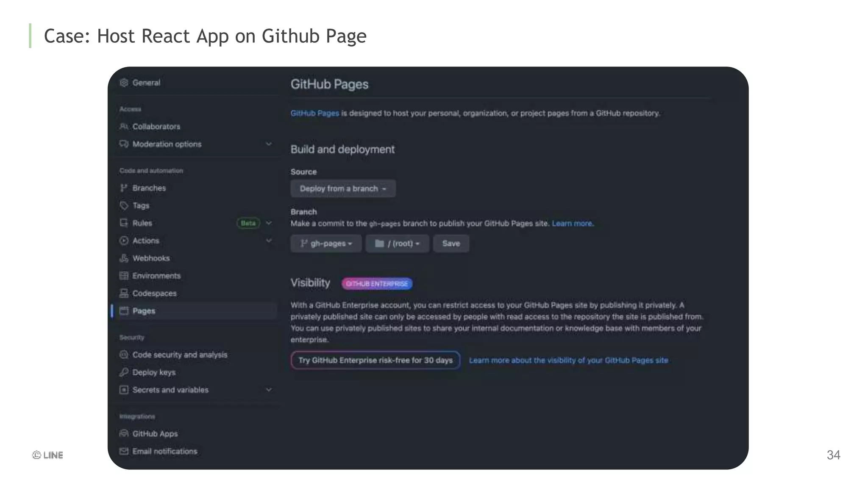The image size is (868, 488).
Task: Click the Collaborators people icon
Action: coord(124,127)
